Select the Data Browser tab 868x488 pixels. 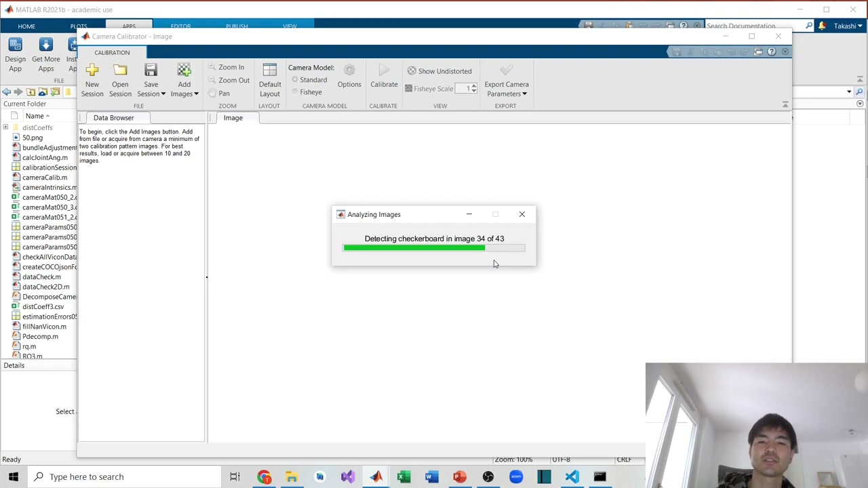(114, 118)
